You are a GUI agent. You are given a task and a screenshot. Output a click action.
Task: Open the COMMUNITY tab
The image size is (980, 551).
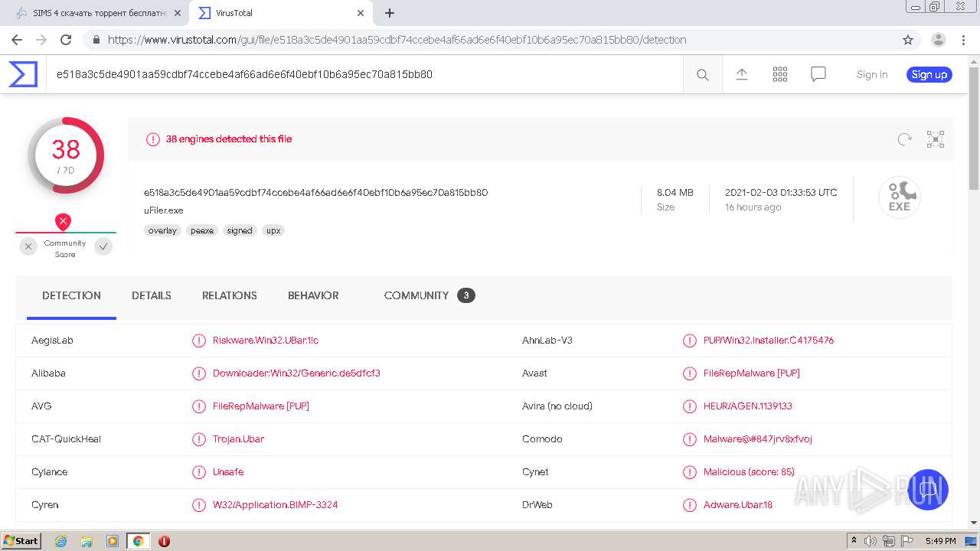click(430, 295)
